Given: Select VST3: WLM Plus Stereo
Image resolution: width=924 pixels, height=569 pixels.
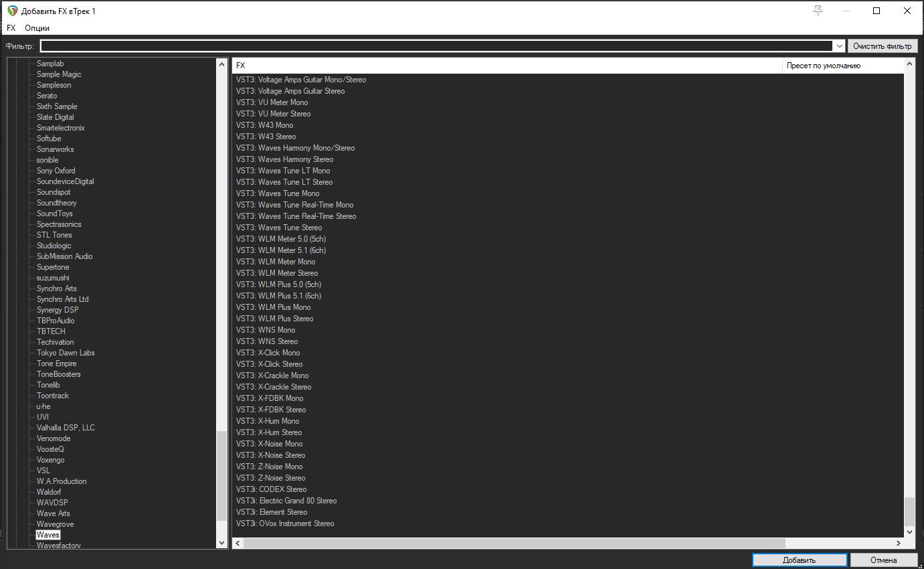Looking at the screenshot, I should click(x=274, y=319).
